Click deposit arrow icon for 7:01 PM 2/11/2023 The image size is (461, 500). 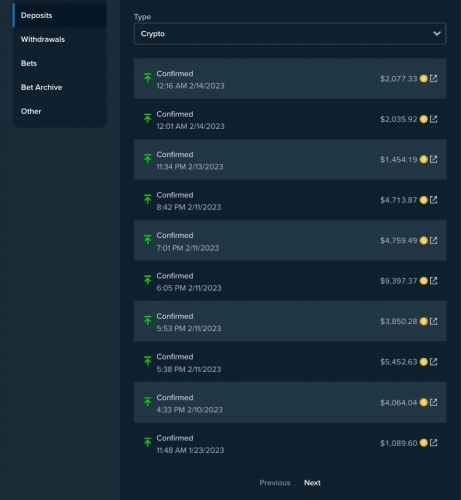[x=147, y=239]
